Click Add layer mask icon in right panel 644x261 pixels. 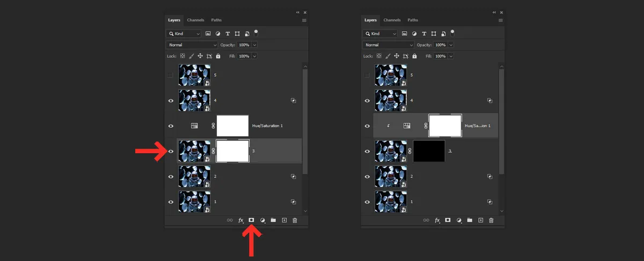tap(448, 220)
